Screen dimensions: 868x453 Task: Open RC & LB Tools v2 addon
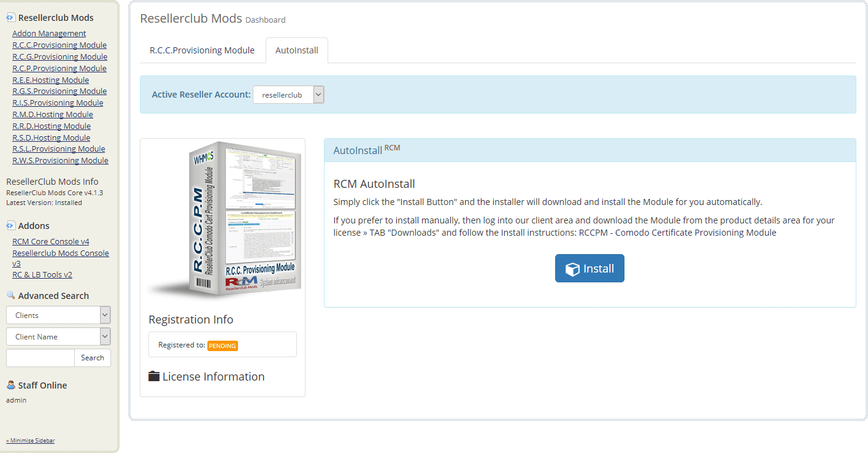click(42, 274)
